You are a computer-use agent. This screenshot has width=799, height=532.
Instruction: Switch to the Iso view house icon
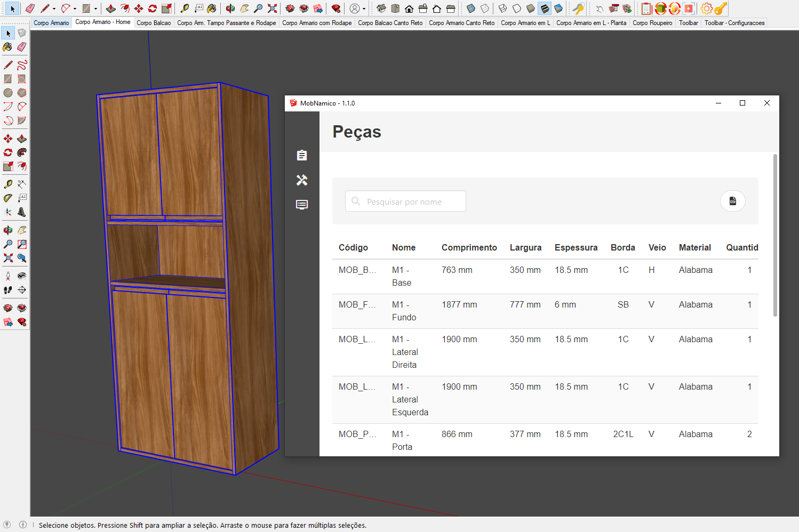[x=381, y=9]
